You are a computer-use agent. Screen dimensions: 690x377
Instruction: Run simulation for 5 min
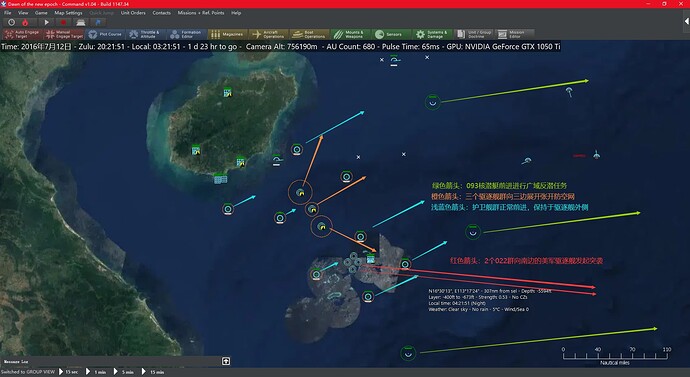(124, 372)
